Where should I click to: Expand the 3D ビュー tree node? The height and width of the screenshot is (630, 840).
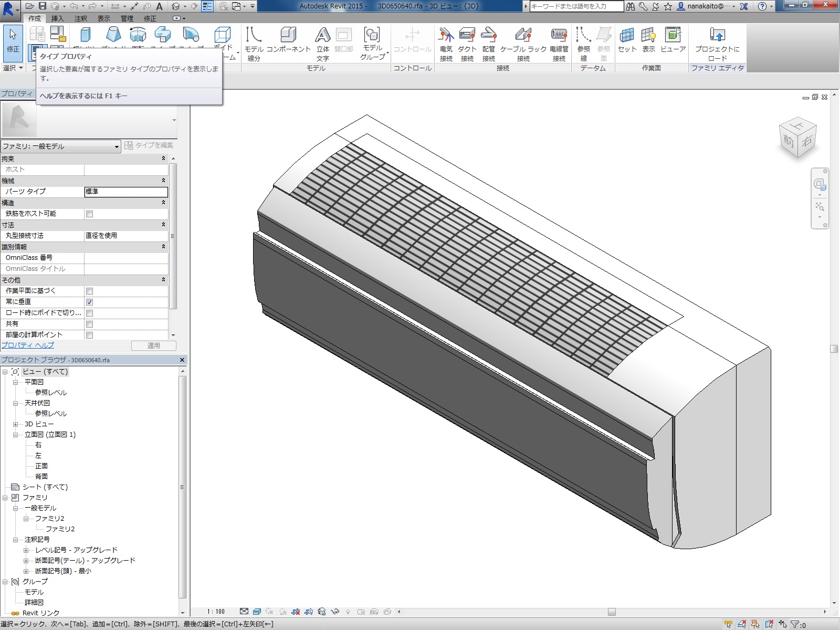click(16, 424)
